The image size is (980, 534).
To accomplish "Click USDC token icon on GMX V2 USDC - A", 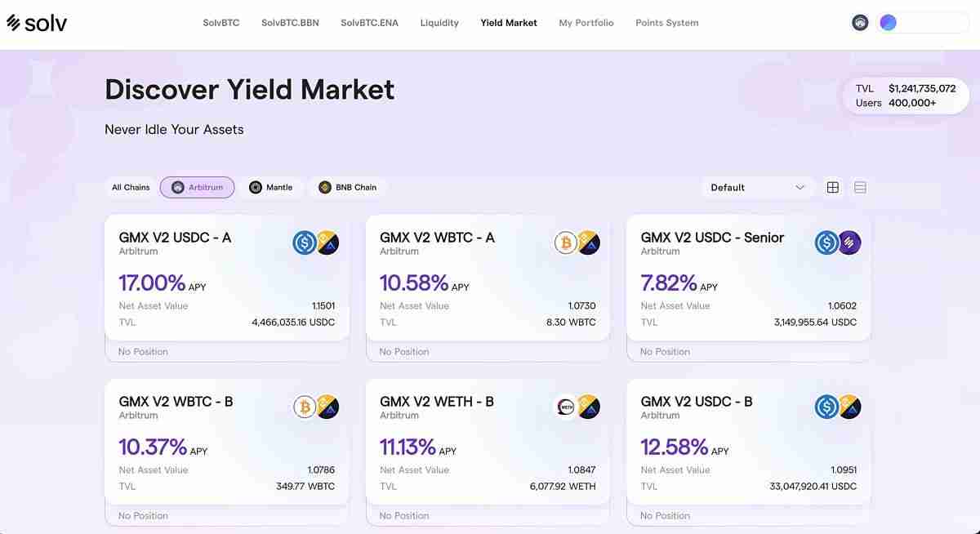I will [305, 243].
